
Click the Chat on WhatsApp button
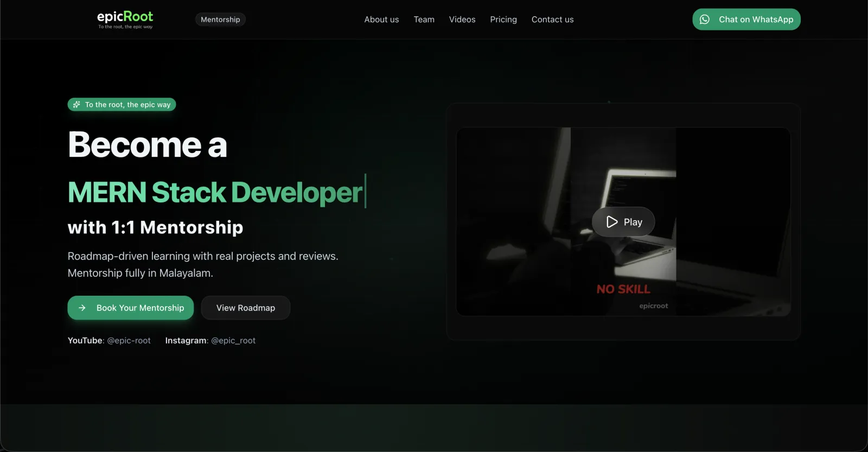pyautogui.click(x=746, y=20)
